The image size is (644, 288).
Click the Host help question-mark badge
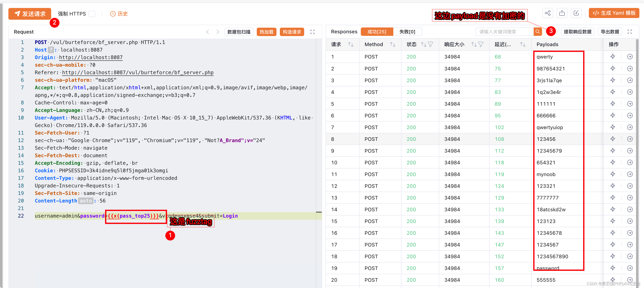point(51,50)
